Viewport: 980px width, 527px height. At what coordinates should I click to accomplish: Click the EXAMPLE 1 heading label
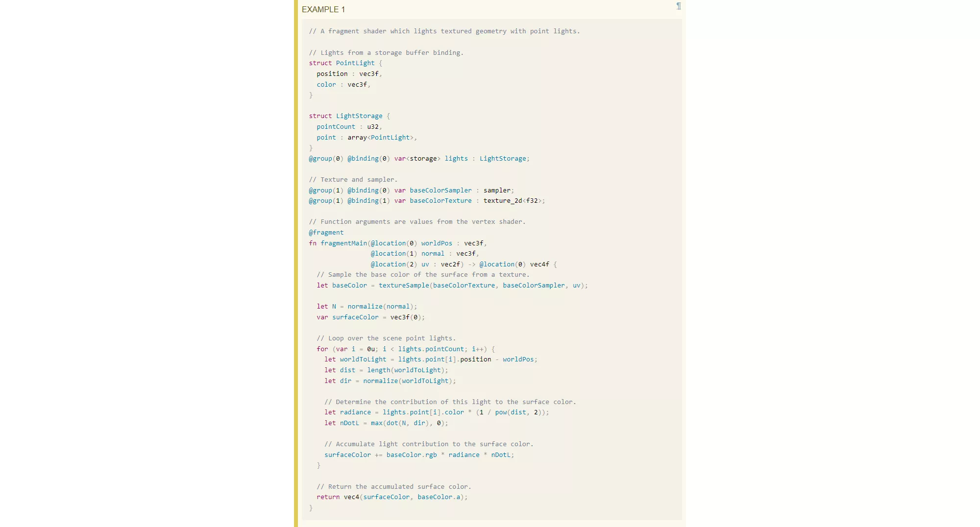click(x=323, y=10)
